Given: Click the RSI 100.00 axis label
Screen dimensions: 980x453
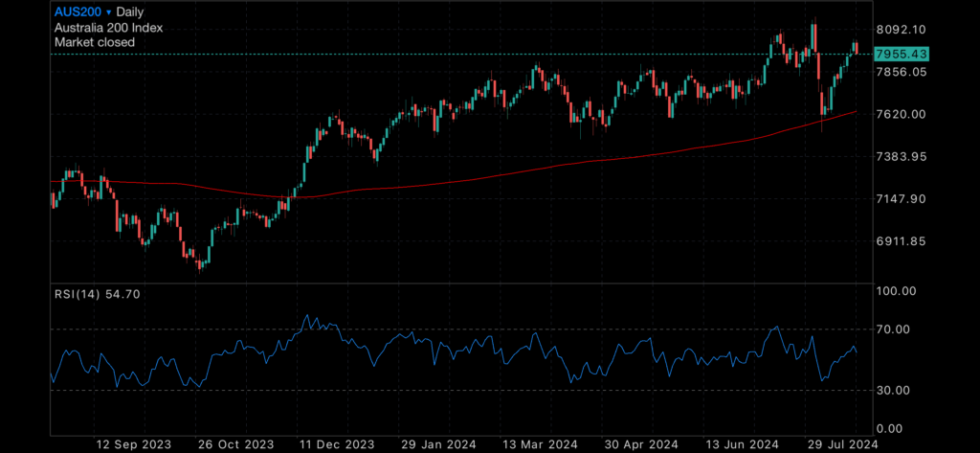Looking at the screenshot, I should pos(896,291).
